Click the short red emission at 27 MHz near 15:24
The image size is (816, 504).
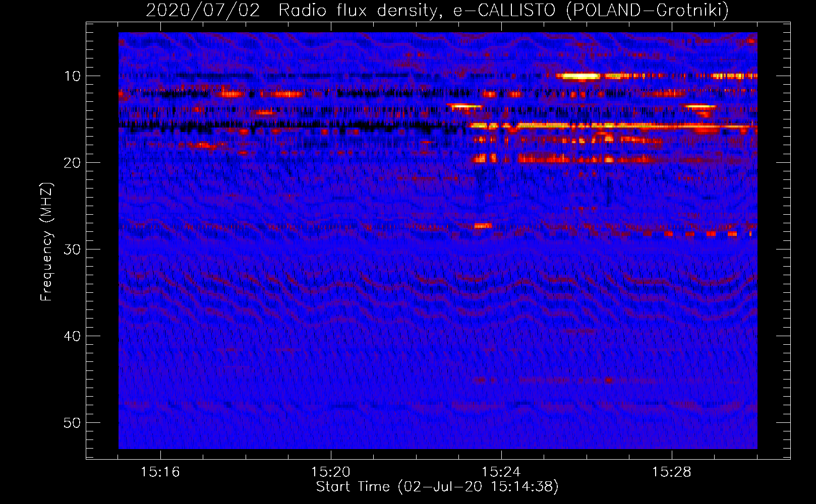[483, 226]
